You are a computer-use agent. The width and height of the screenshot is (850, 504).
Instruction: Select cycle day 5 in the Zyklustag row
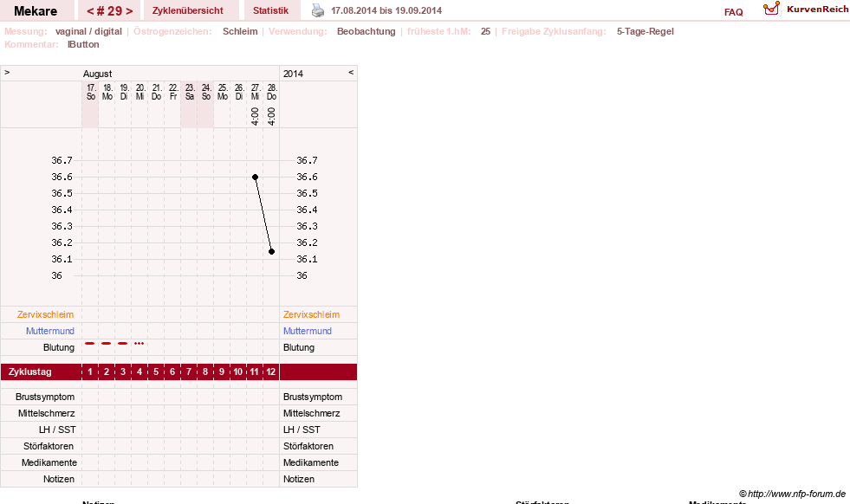click(156, 372)
